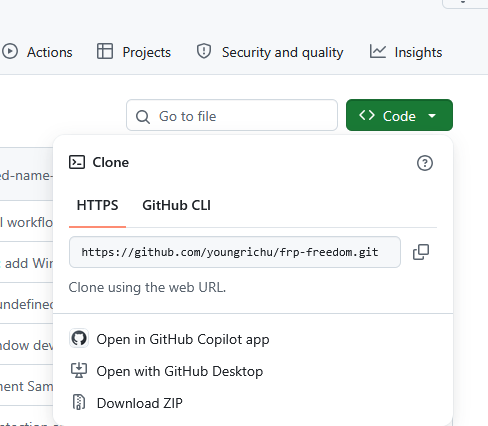Open with GitHub Desktop
Image resolution: width=488 pixels, height=426 pixels.
click(166, 371)
